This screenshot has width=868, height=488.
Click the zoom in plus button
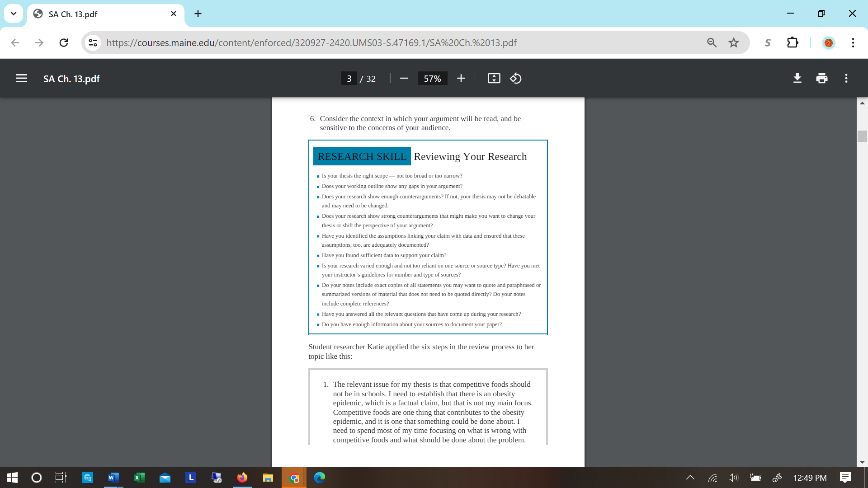pyautogui.click(x=461, y=79)
